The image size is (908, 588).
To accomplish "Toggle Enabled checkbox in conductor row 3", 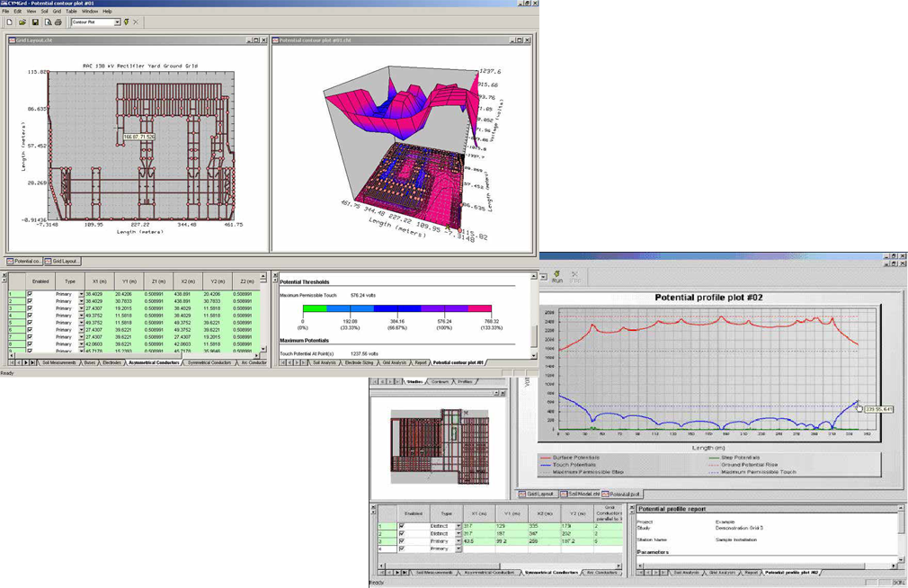I will (30, 308).
